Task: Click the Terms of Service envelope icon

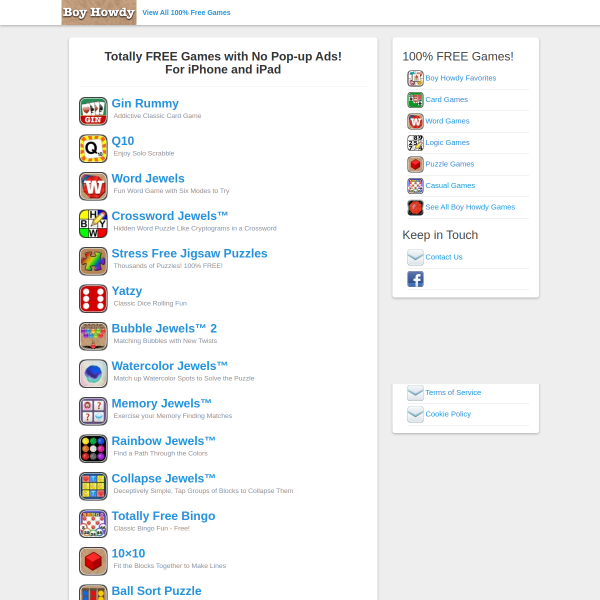Action: coord(415,393)
